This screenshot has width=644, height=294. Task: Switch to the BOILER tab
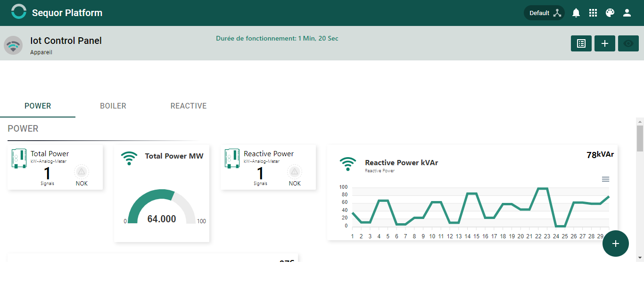click(113, 106)
